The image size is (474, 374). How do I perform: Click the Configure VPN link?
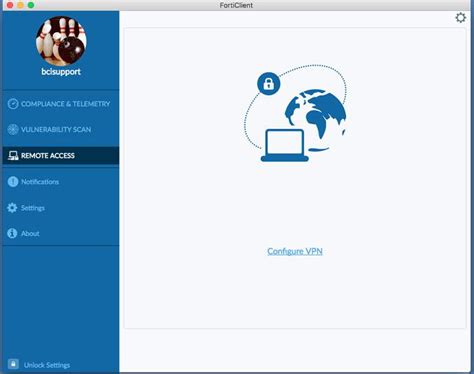(295, 251)
